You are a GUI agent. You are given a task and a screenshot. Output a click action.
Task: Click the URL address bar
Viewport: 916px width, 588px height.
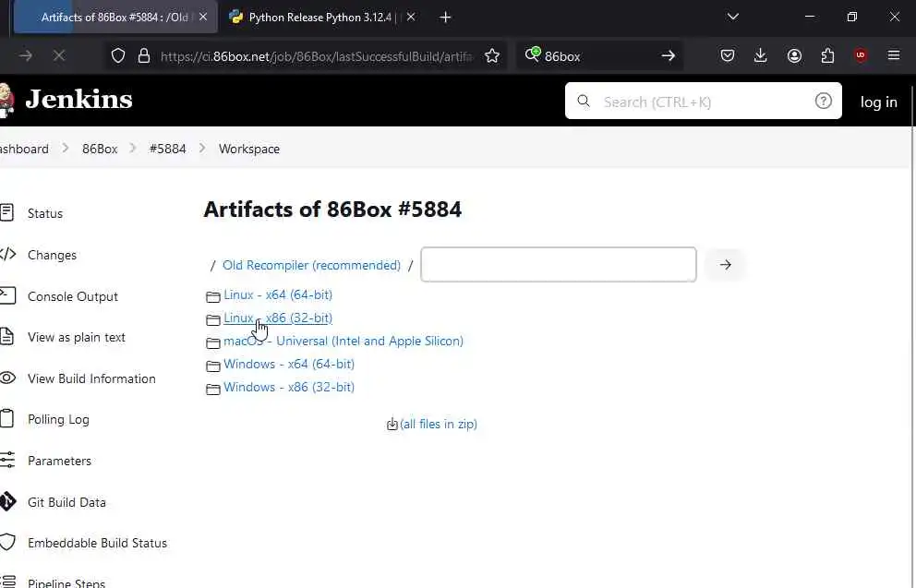tap(316, 56)
